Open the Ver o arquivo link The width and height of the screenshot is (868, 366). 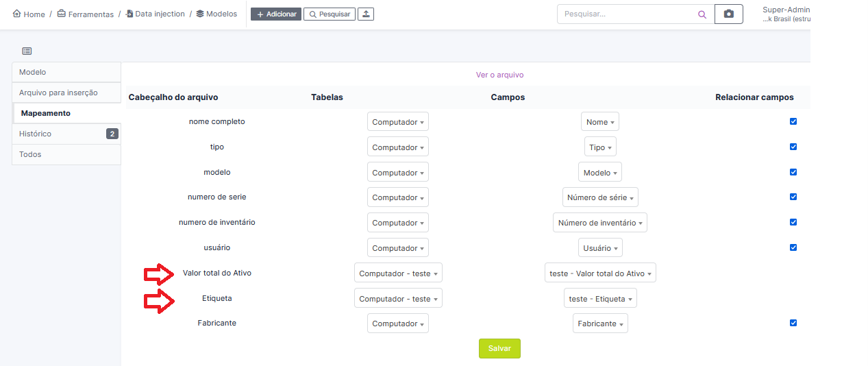pos(499,75)
